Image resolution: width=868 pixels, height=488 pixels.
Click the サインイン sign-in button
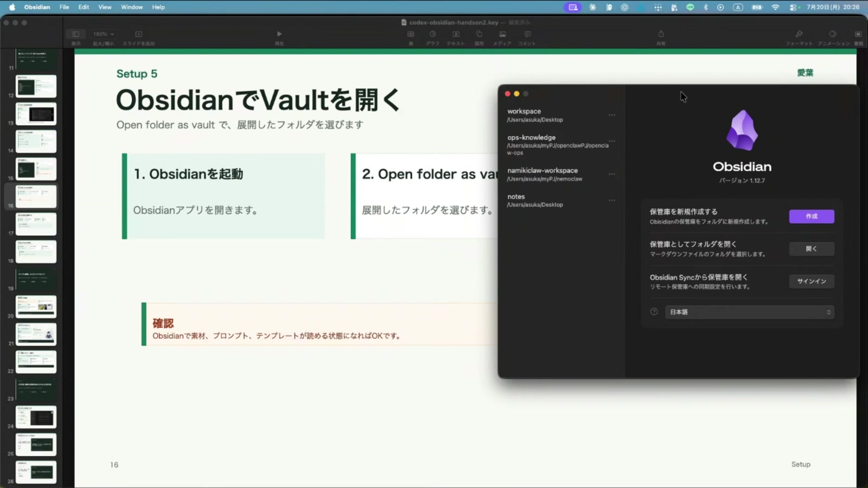click(x=812, y=281)
